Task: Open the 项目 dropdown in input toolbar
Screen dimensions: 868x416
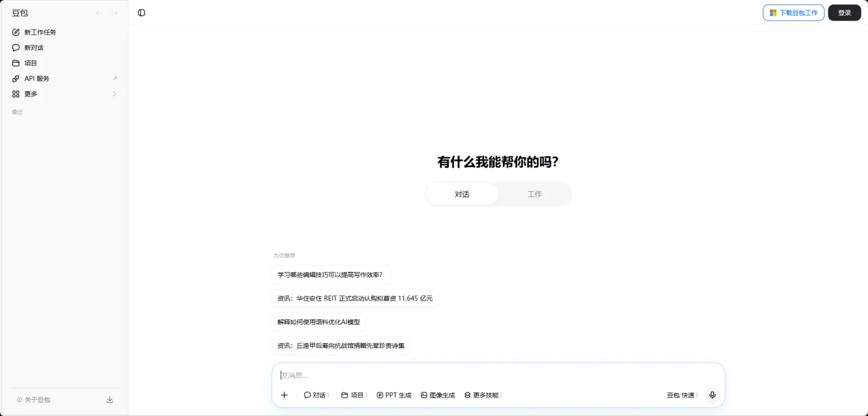Action: point(354,395)
